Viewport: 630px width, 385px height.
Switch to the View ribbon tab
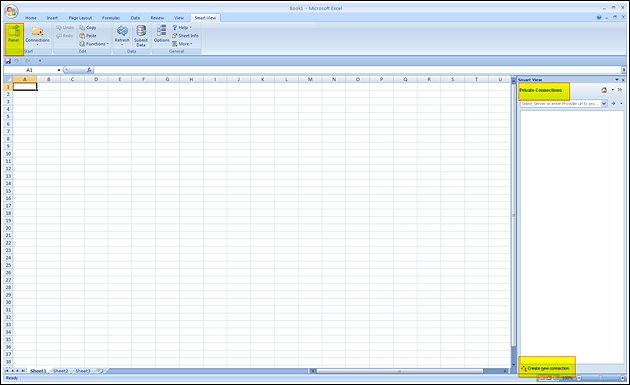click(179, 18)
